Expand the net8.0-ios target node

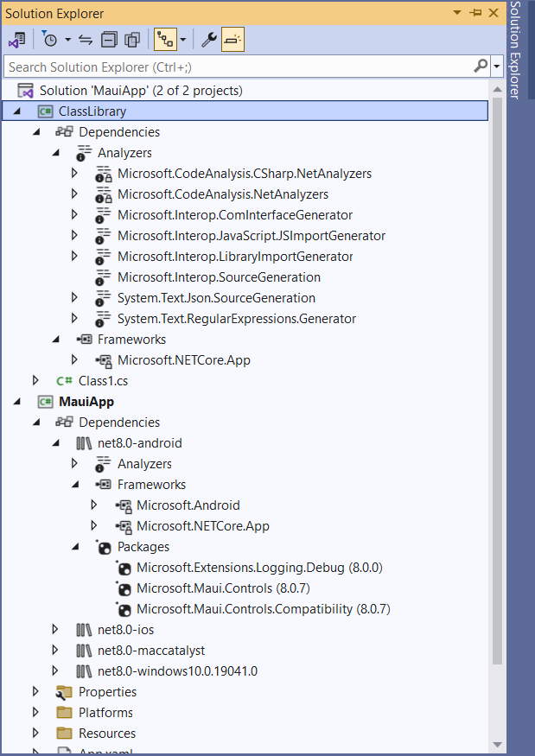pos(55,629)
